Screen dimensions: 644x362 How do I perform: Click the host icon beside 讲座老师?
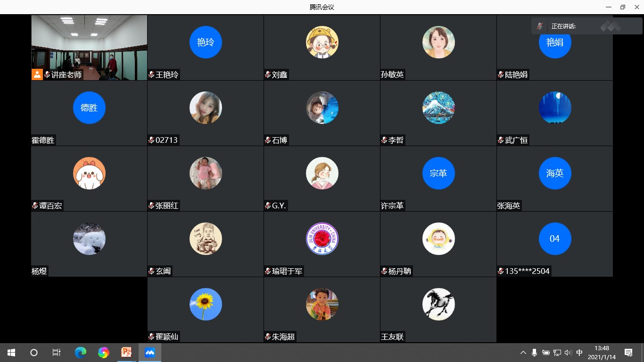click(37, 74)
